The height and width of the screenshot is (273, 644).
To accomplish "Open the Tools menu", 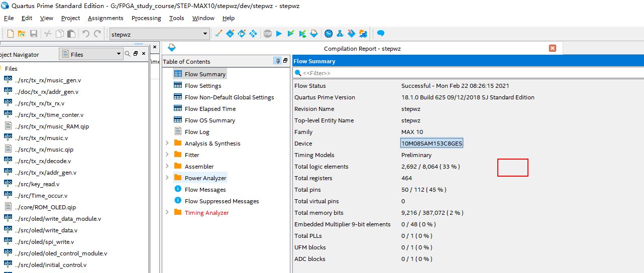I will click(x=176, y=18).
